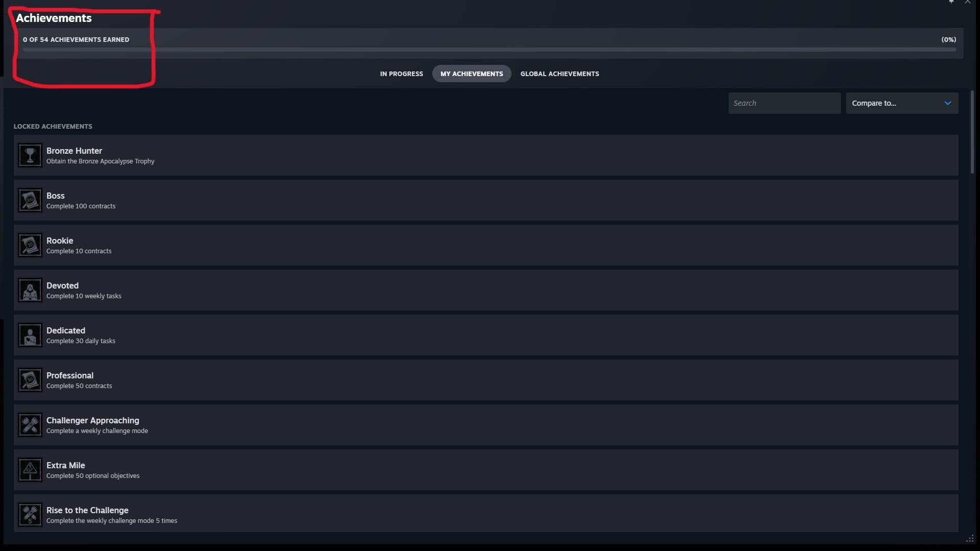
Task: Click the Professional achievement icon
Action: click(30, 380)
